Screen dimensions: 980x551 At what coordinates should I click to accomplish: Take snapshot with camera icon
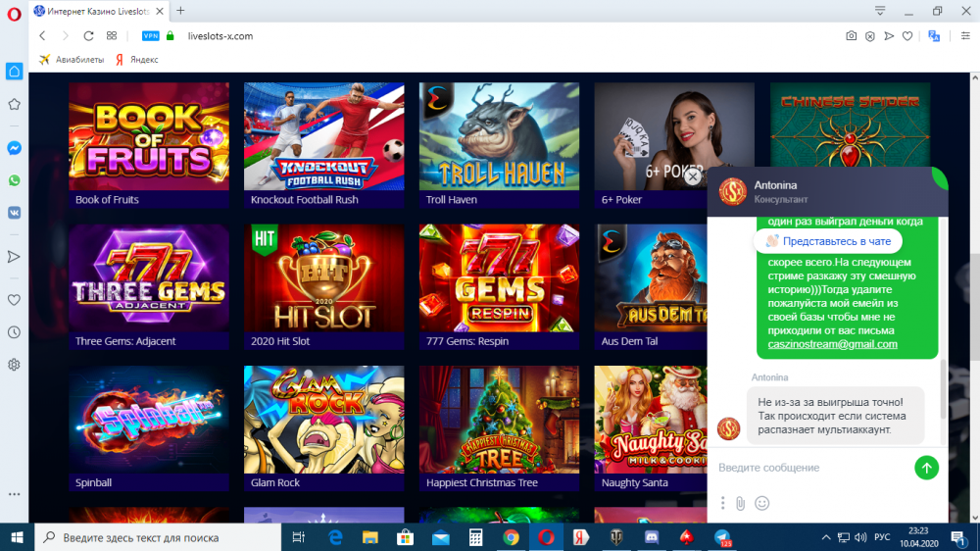click(x=852, y=36)
